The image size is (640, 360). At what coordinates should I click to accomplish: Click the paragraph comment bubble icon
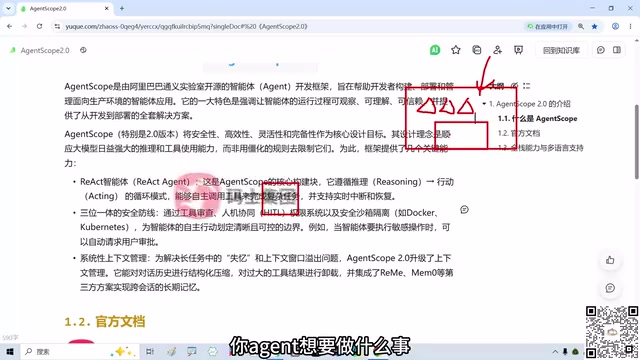pos(464,209)
